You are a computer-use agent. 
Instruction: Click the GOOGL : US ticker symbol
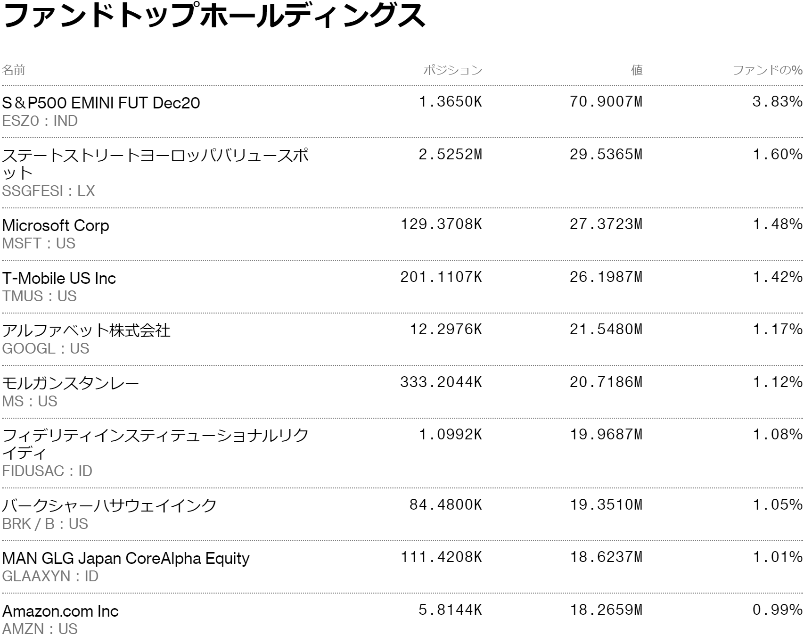46,348
